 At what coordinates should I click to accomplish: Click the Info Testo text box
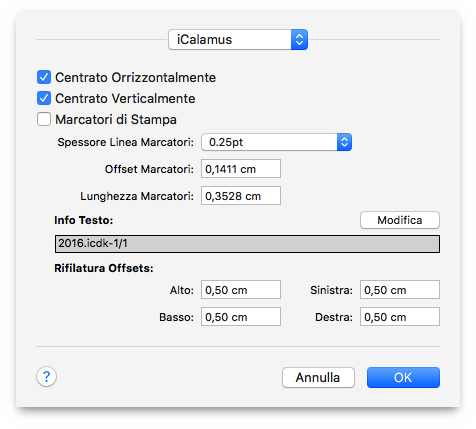(247, 244)
